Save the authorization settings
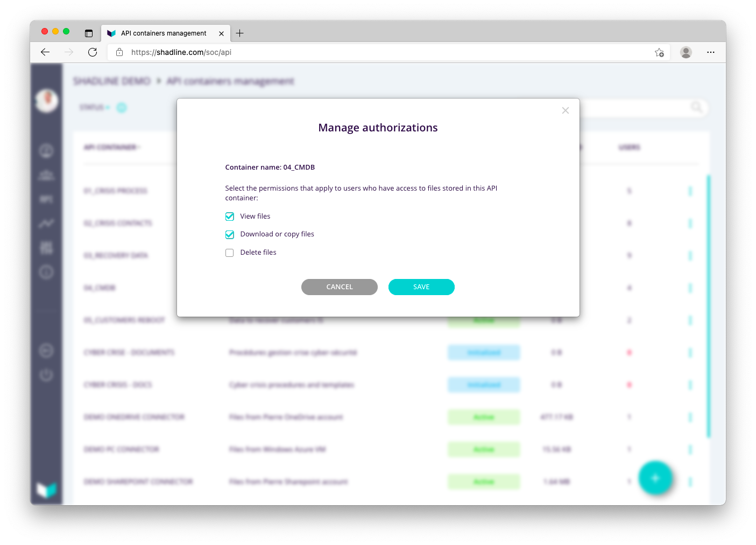This screenshot has width=756, height=545. pos(421,287)
